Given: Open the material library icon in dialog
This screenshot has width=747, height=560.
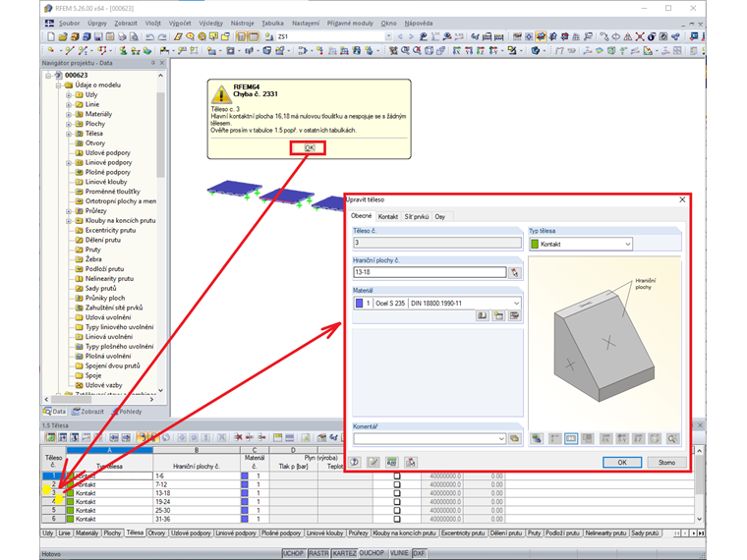Looking at the screenshot, I should coord(483,315).
